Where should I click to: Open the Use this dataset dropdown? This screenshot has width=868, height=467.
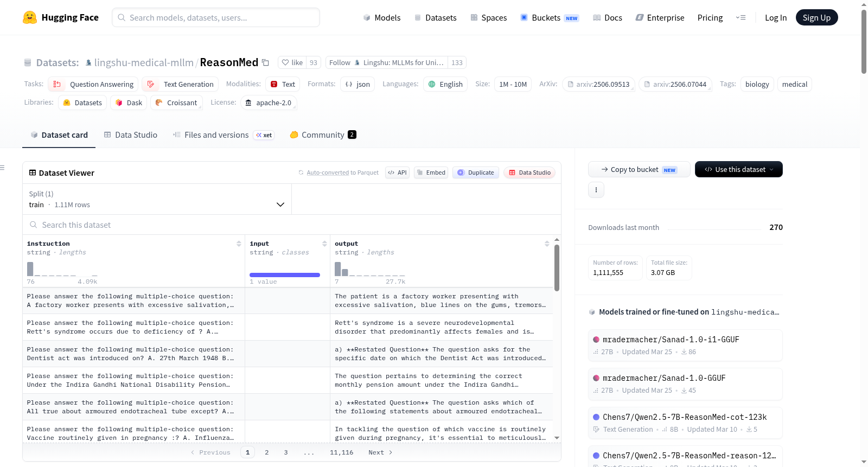pyautogui.click(x=738, y=169)
